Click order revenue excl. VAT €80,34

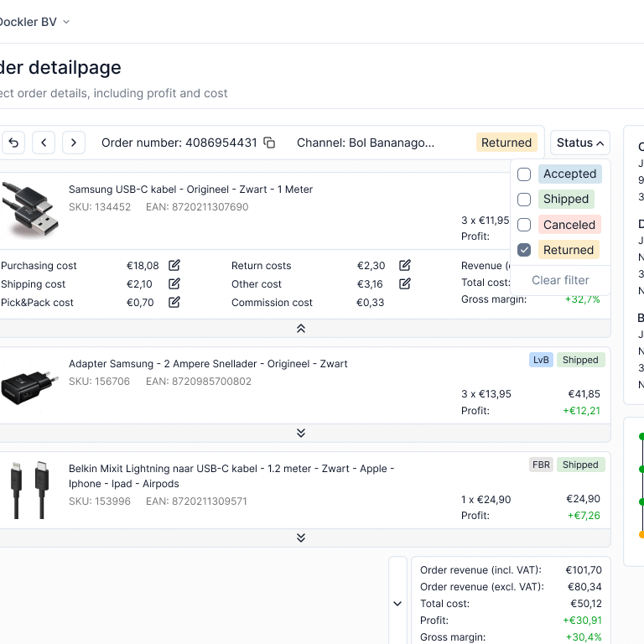(584, 587)
